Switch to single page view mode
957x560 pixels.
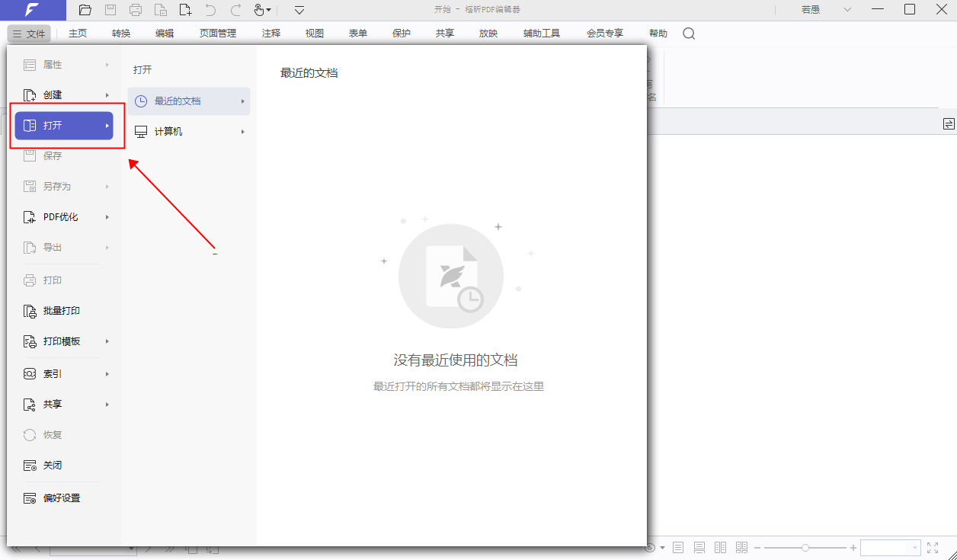(677, 547)
